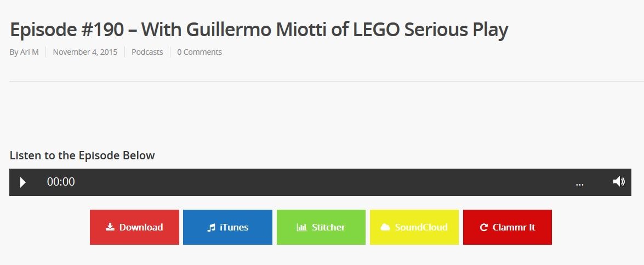
Task: Click the 00:00 elapsed time display
Action: click(x=61, y=182)
